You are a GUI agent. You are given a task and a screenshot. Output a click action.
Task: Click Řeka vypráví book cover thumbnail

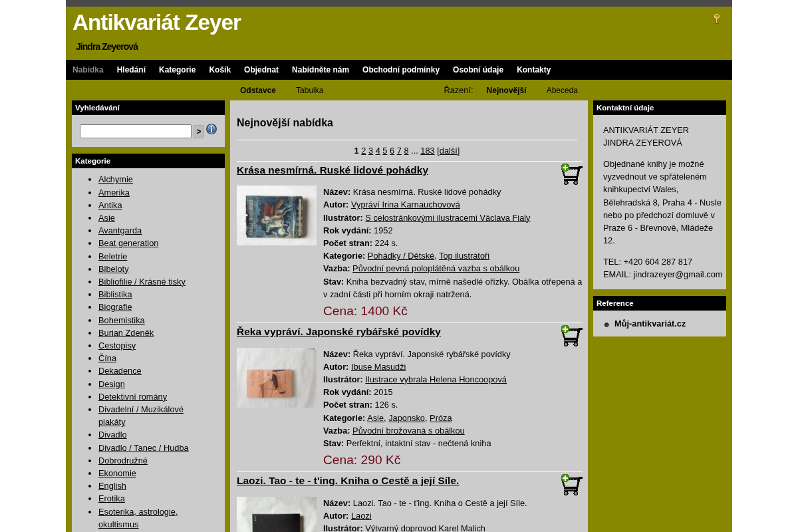[x=277, y=378]
